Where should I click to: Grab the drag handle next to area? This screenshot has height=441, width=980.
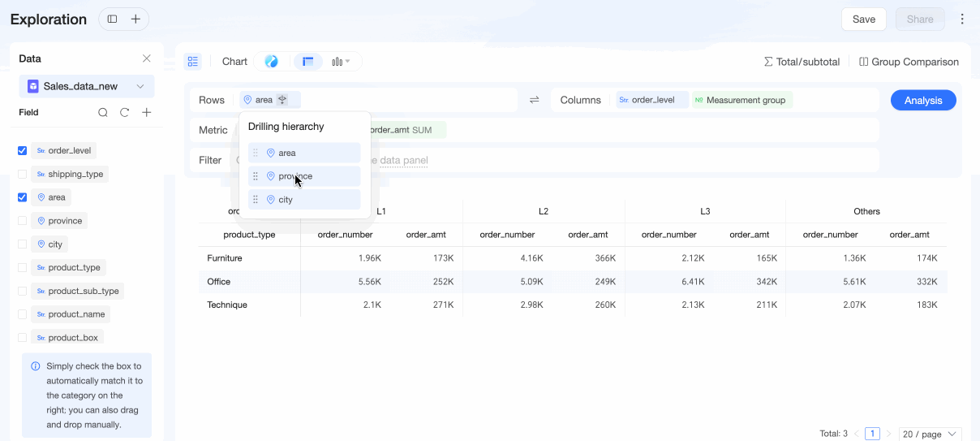[256, 153]
